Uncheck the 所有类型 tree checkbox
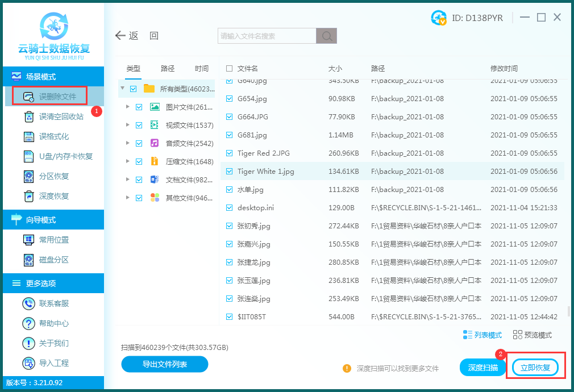The width and height of the screenshot is (574, 392). pos(133,89)
